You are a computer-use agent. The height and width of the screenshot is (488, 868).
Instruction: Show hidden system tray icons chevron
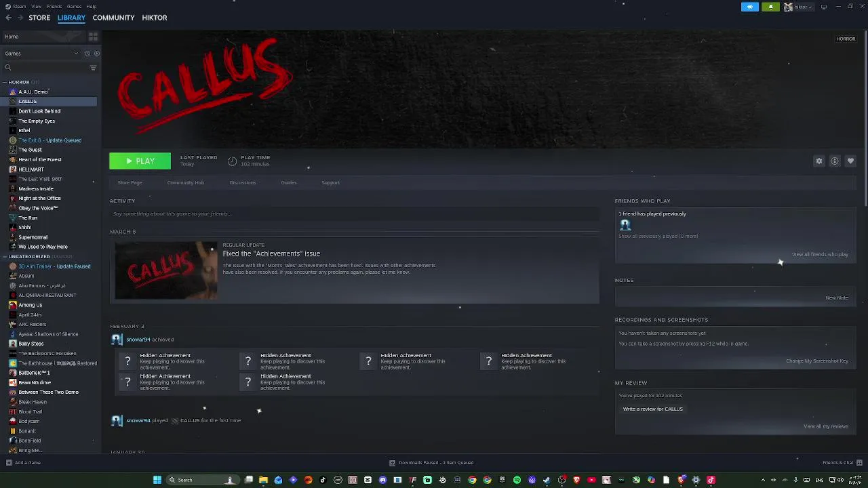(763, 480)
